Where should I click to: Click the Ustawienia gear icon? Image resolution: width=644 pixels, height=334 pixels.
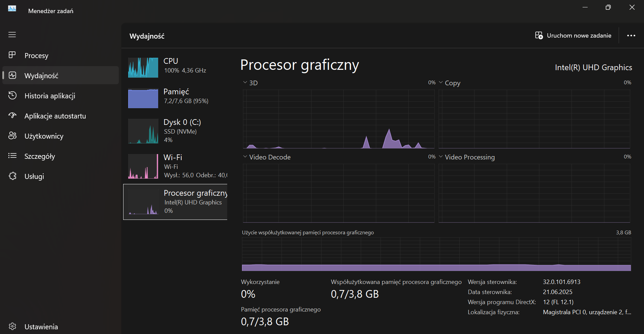[12, 326]
